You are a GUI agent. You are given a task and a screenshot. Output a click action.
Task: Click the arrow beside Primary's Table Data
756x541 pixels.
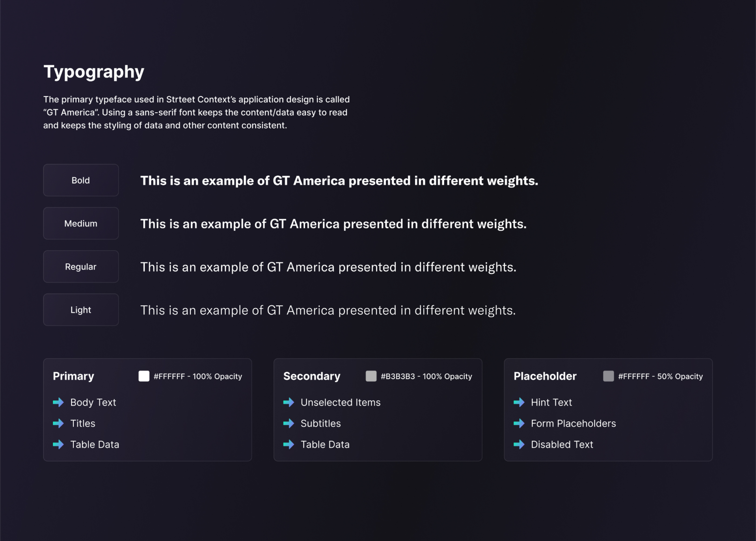pos(58,444)
